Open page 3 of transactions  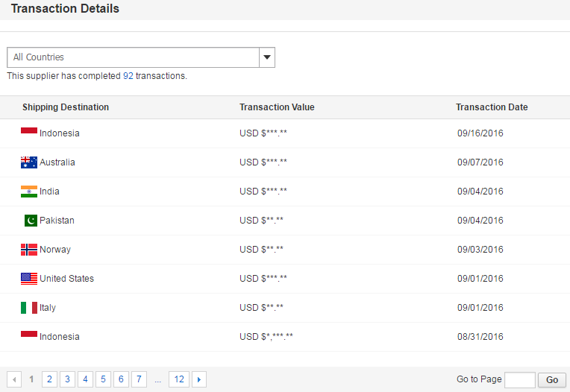click(67, 379)
